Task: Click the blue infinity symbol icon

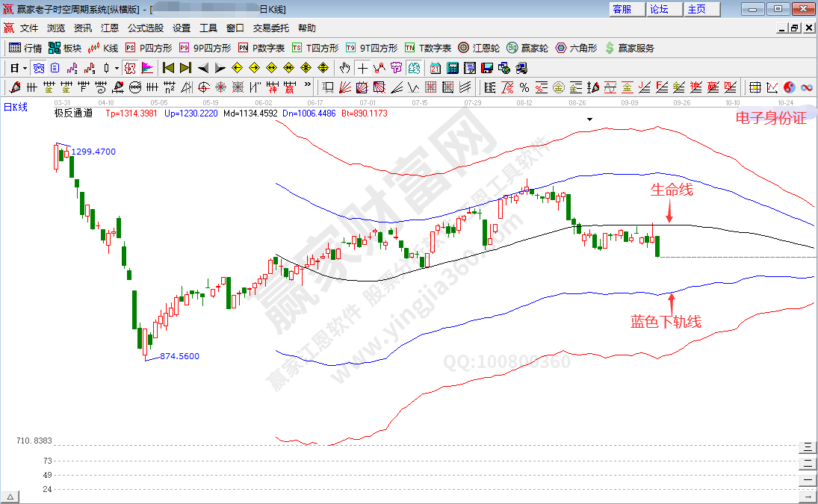Action: (x=807, y=87)
